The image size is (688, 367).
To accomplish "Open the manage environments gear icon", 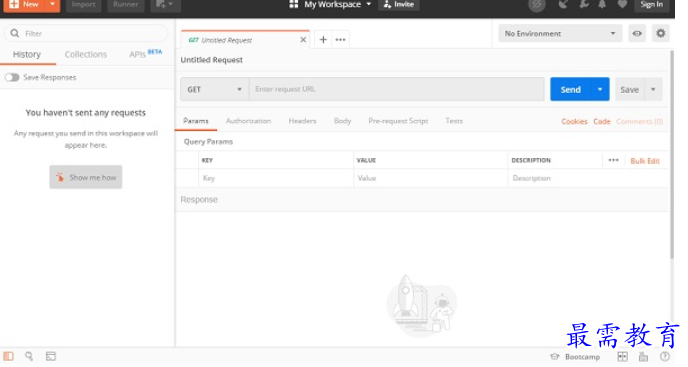I will click(x=660, y=33).
